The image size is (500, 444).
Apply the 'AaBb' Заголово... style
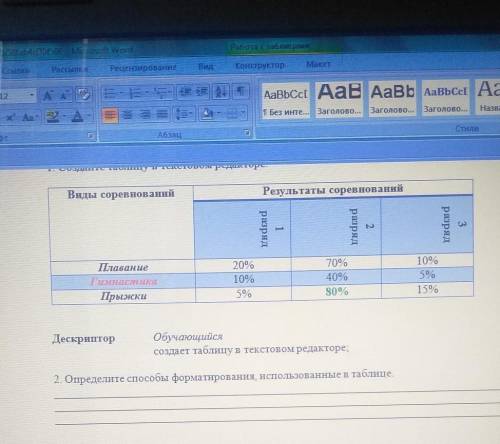[392, 98]
